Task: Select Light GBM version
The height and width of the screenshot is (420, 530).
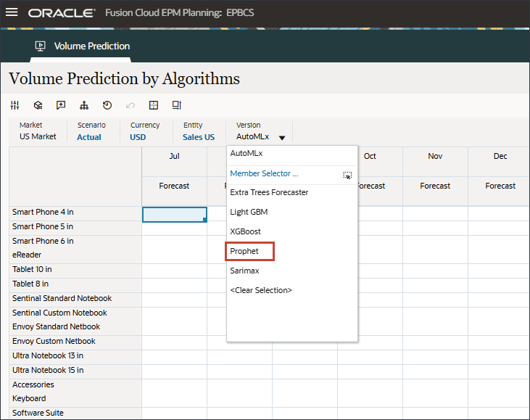Action: pyautogui.click(x=249, y=212)
